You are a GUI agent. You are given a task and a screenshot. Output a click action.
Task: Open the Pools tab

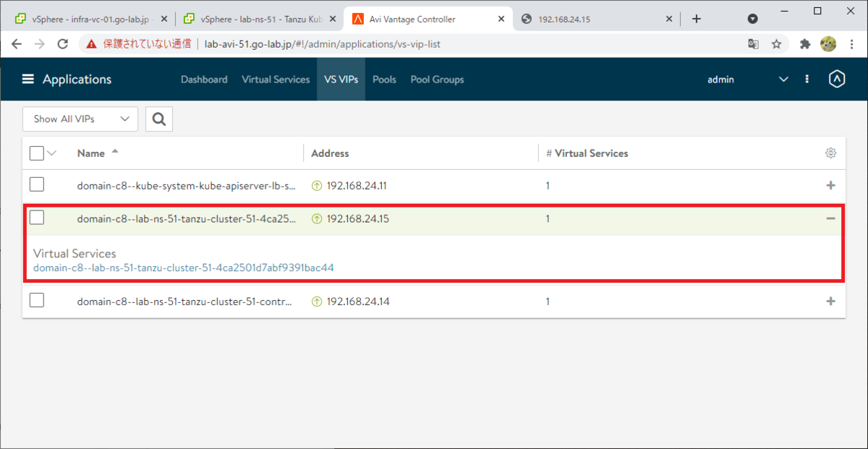384,80
